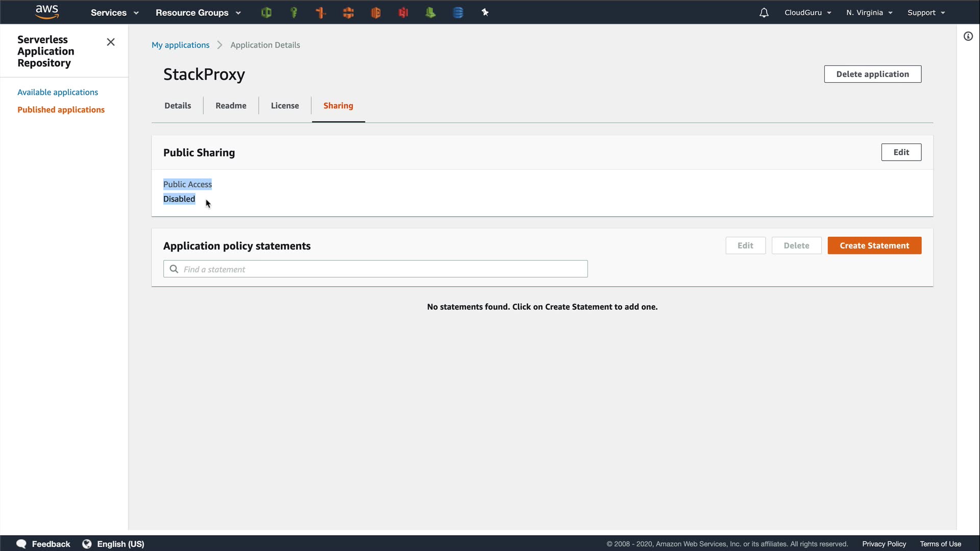Image resolution: width=980 pixels, height=551 pixels.
Task: Open the notifications bell icon
Action: pos(764,13)
